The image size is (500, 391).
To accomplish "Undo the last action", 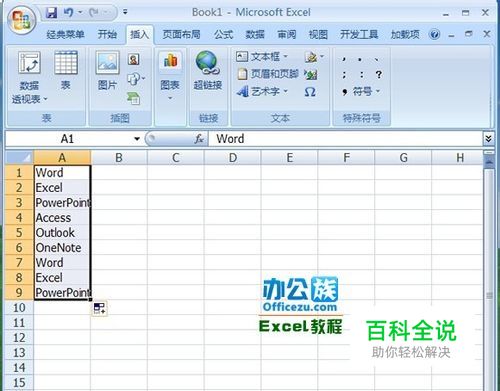I will (68, 13).
